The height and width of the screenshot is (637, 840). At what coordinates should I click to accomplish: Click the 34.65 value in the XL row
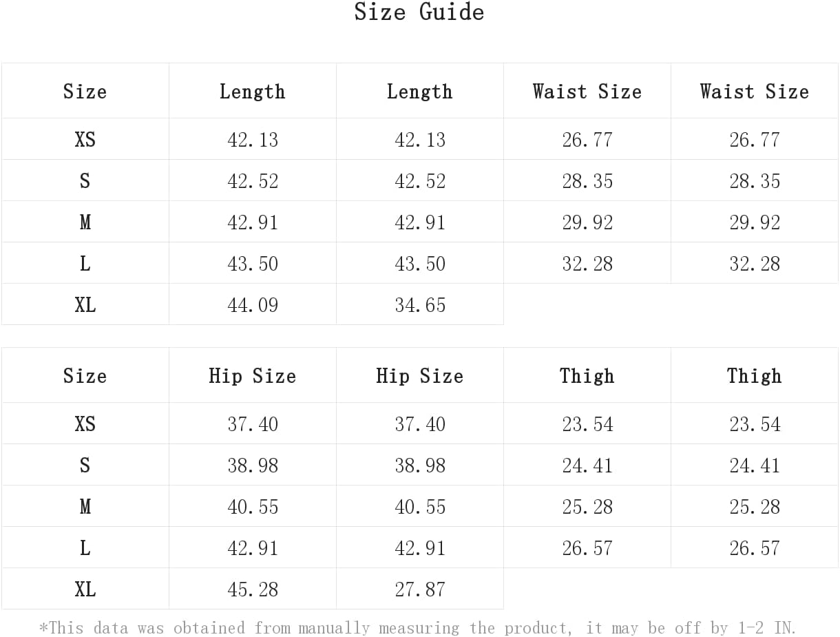click(x=420, y=305)
